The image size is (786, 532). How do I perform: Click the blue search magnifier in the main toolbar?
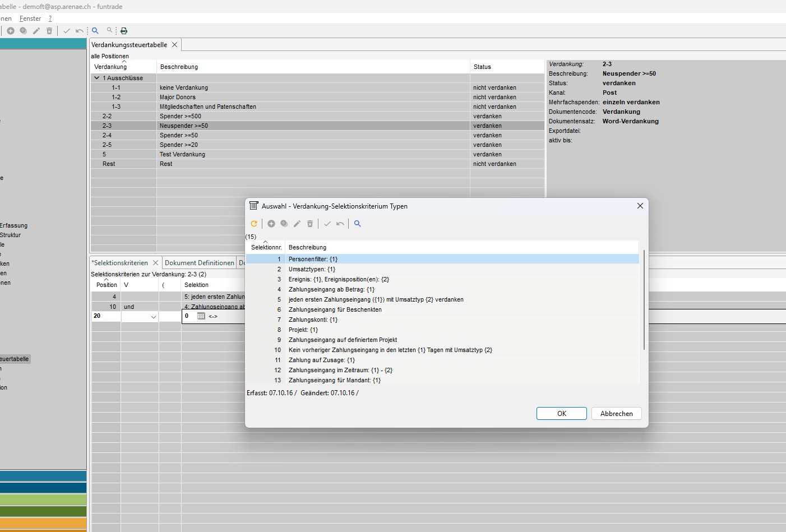(95, 31)
